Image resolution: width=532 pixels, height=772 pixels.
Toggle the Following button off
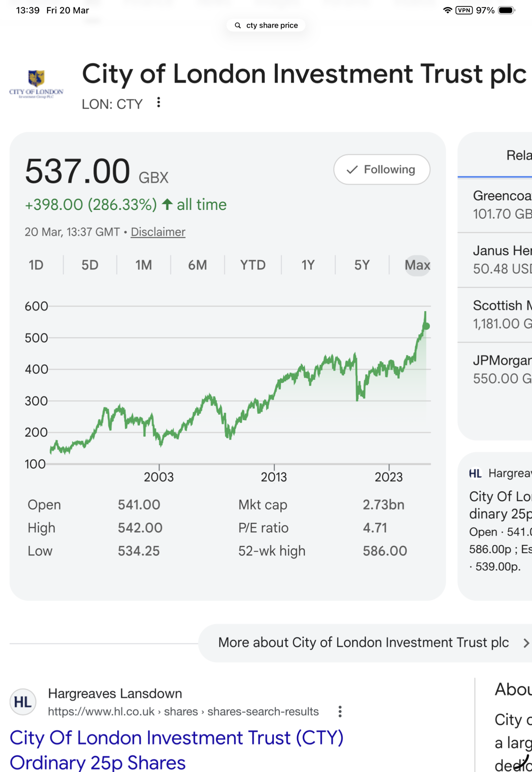[x=382, y=169]
